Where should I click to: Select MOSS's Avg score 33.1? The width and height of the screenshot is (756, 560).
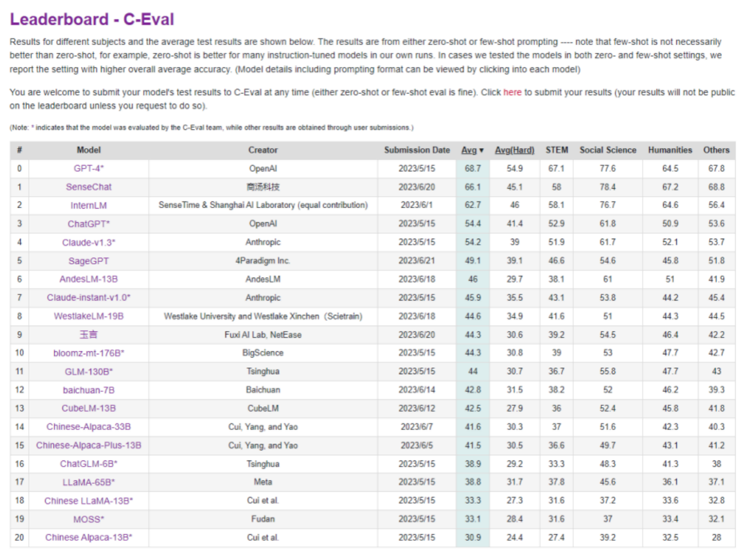[473, 519]
